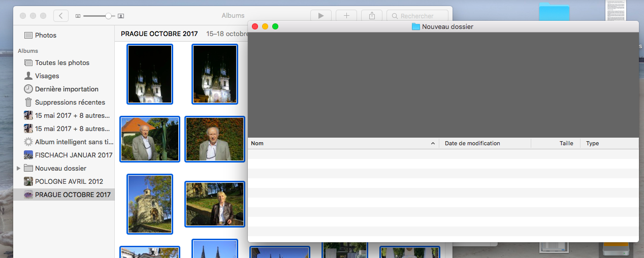The image size is (644, 258).
Task: Click folder icon in Nouveau dossier title bar
Action: pos(416,26)
